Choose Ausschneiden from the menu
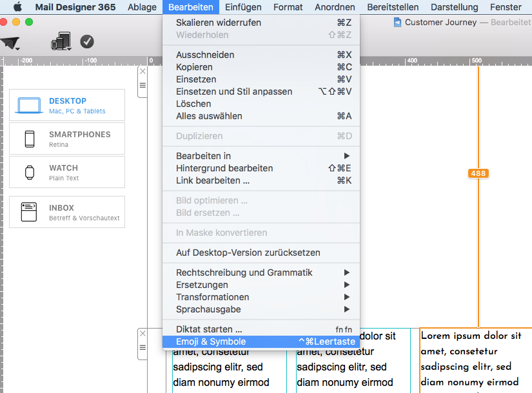The image size is (532, 393). point(261,55)
